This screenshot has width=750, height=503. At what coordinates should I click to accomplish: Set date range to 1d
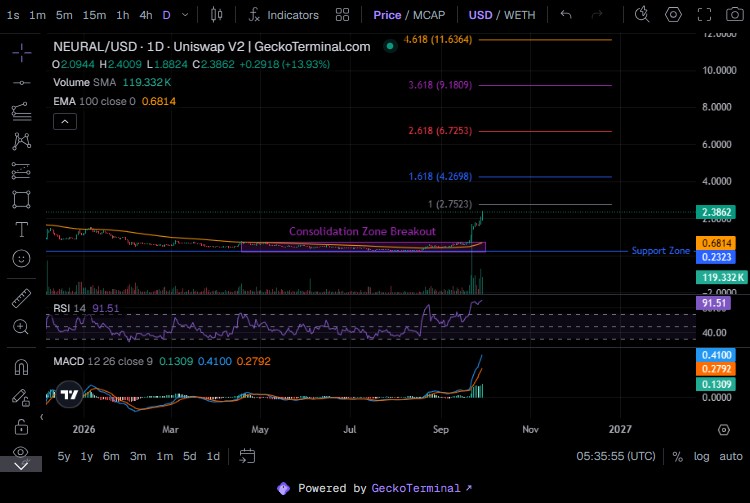pyautogui.click(x=213, y=456)
